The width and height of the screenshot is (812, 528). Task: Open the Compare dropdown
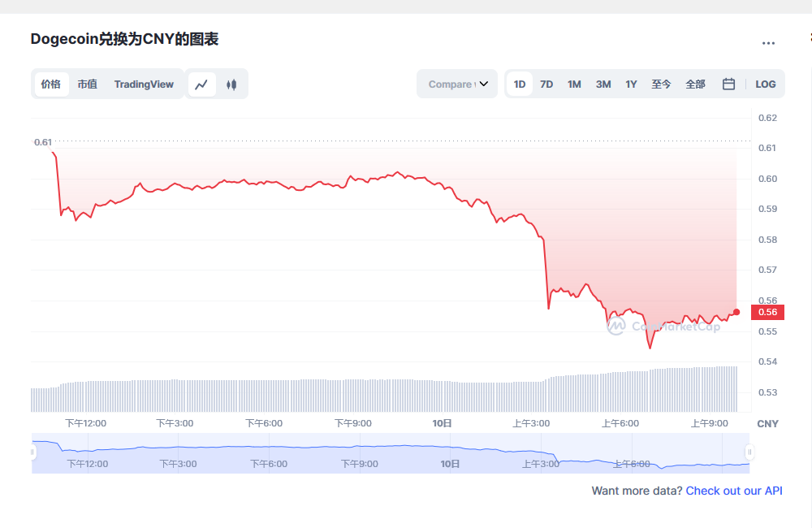pos(457,84)
